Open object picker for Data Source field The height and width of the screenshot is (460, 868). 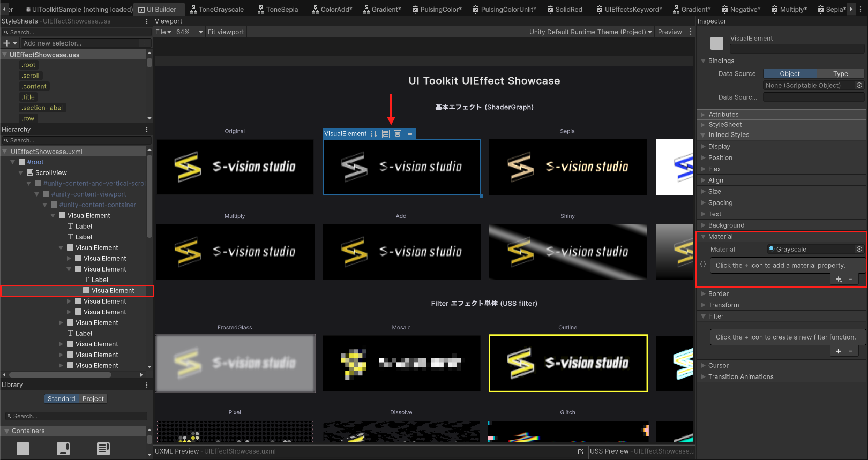[x=859, y=85]
